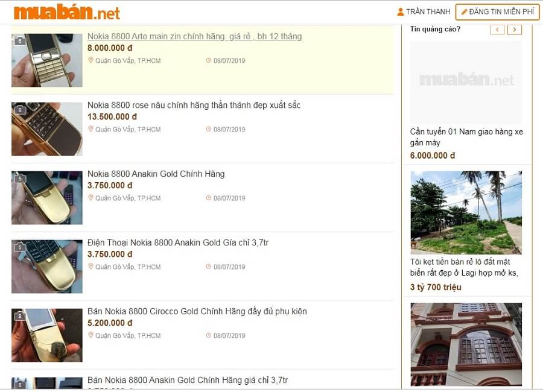Open ad Tôi kẹt tiền bán rẻ lô đất
543x392 pixels.
(x=465, y=267)
